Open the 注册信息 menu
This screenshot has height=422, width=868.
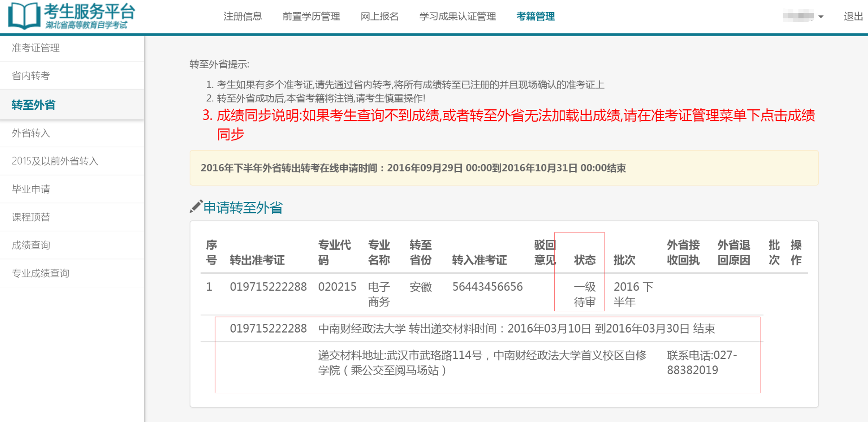(x=243, y=17)
